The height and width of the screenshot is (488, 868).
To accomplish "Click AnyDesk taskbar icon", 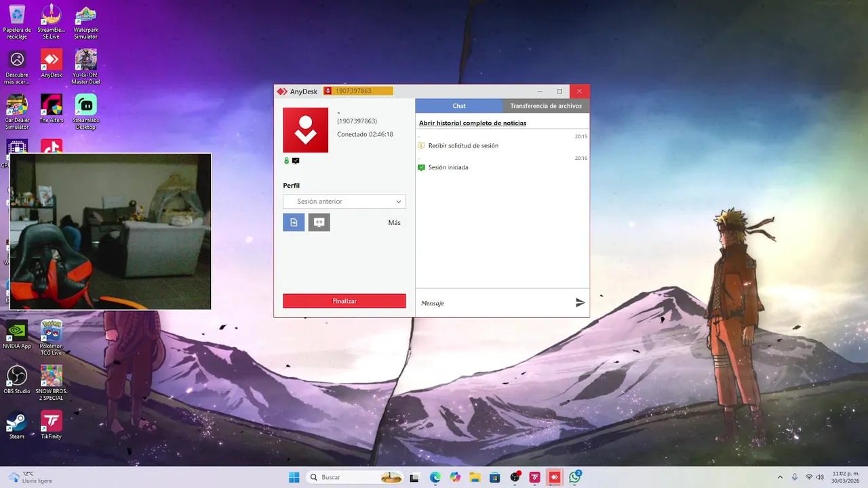I will click(x=555, y=477).
